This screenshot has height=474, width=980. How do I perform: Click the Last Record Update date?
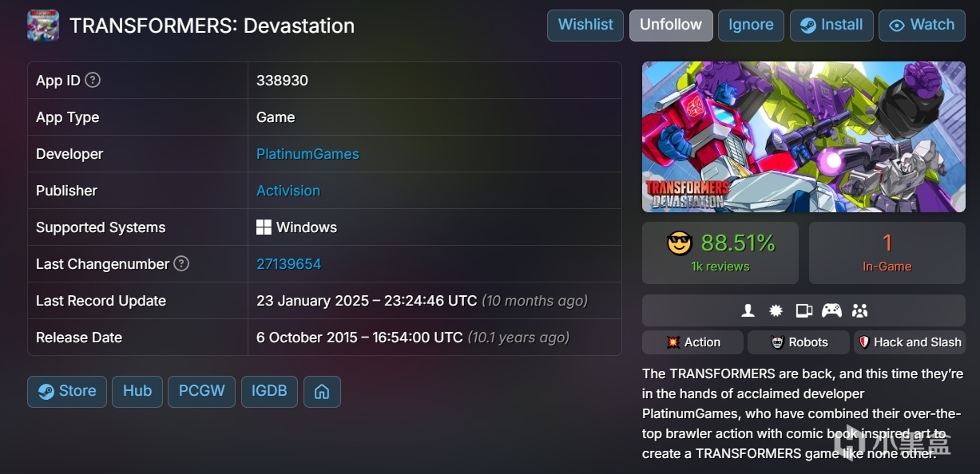367,301
